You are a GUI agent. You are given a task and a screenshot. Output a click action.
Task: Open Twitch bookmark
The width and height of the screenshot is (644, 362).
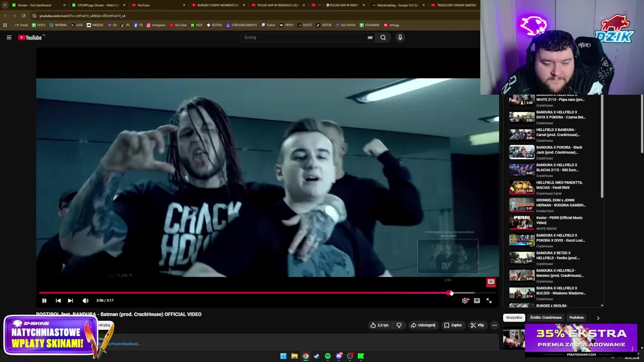268,25
